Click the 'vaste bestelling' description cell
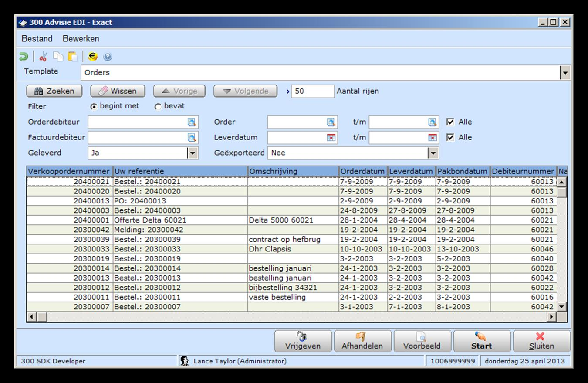This screenshot has height=383, width=588. coord(293,297)
